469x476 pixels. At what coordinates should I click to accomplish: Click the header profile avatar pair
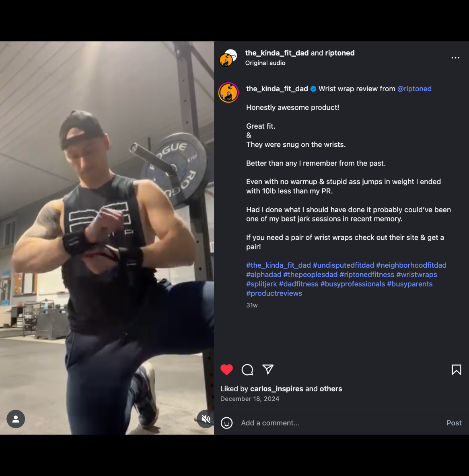pos(228,58)
